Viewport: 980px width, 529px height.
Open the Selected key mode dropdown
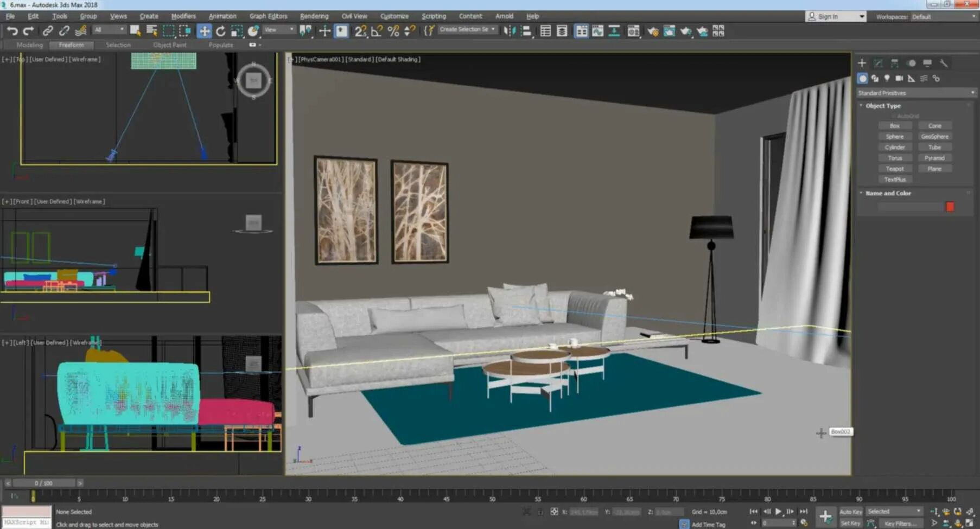coord(894,512)
